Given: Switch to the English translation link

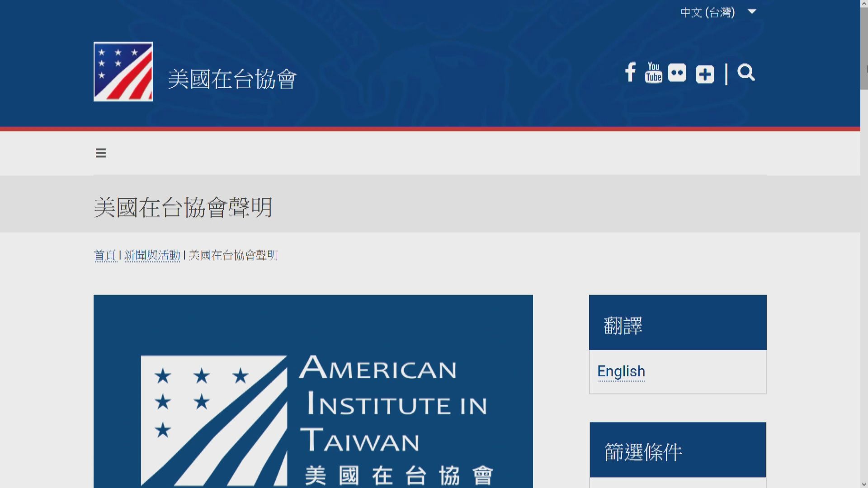Looking at the screenshot, I should point(621,371).
